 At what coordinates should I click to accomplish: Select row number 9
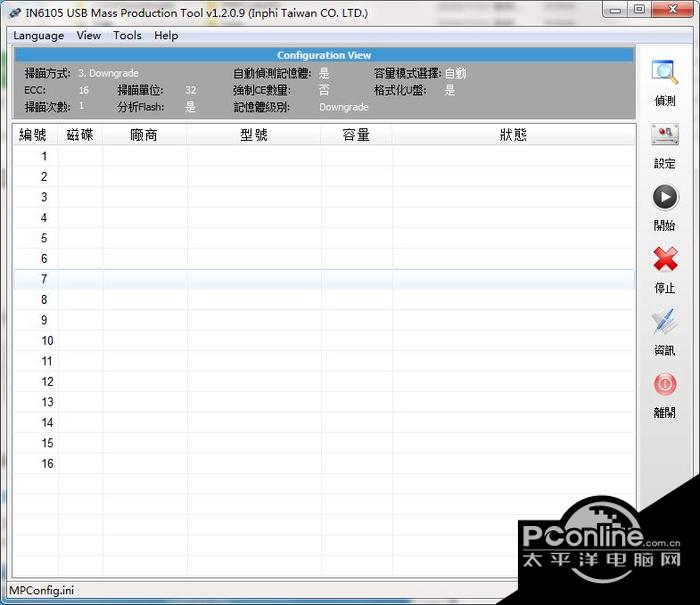pos(324,320)
